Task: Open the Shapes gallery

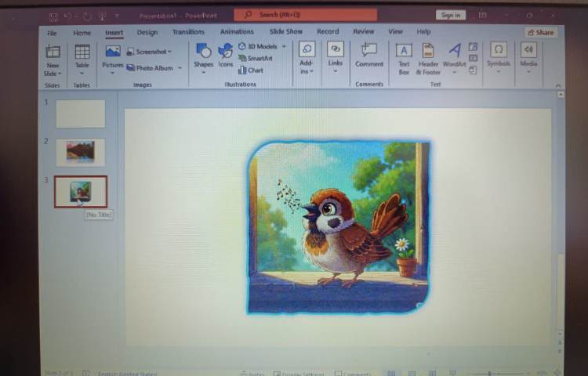Action: (x=203, y=53)
